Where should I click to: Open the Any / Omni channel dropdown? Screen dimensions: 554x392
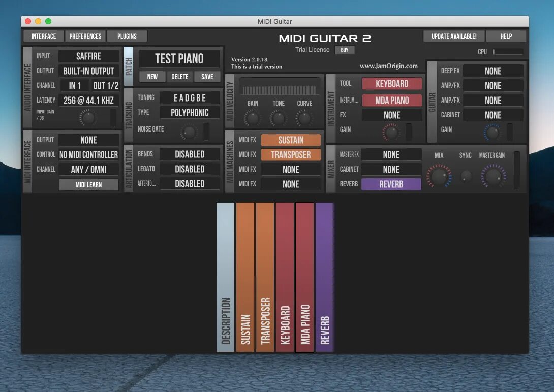[88, 170]
